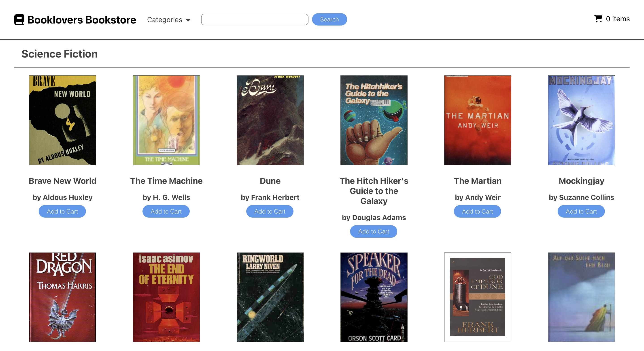Open Mockingjay cover image
The image size is (644, 351).
[581, 120]
